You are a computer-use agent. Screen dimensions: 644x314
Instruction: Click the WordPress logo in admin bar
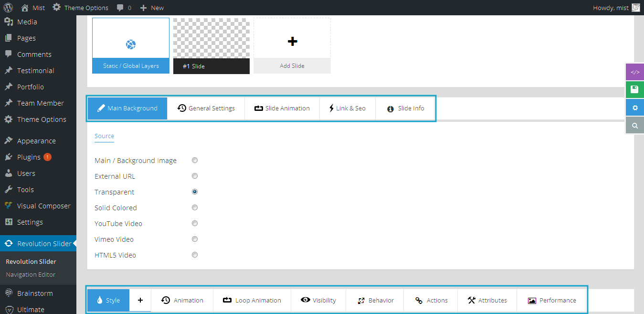tap(8, 8)
